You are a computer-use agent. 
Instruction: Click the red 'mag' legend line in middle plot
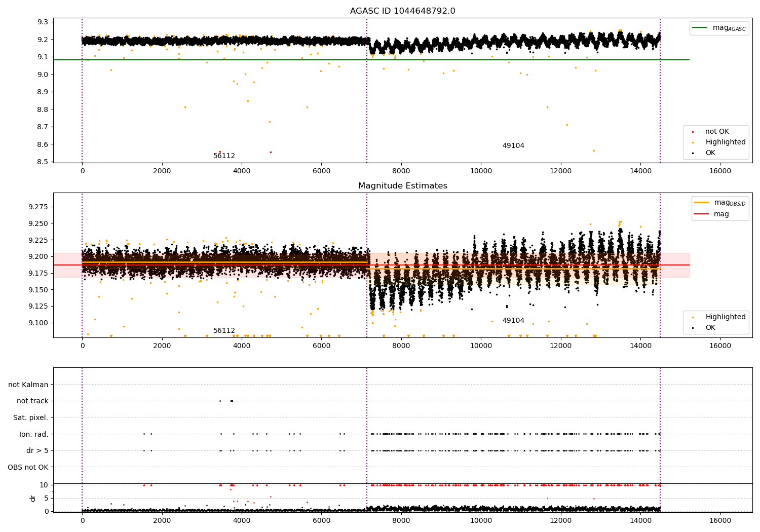tap(701, 214)
